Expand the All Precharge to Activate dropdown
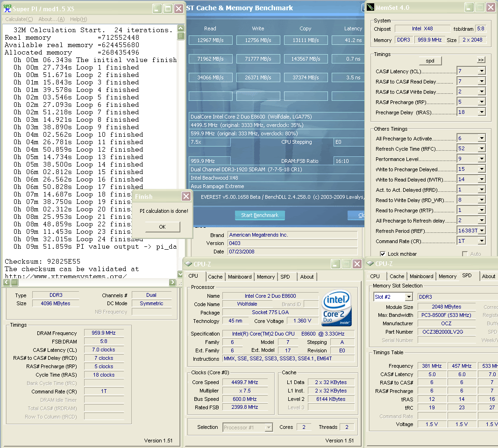Screen dimensions: 498x448 pyautogui.click(x=482, y=138)
